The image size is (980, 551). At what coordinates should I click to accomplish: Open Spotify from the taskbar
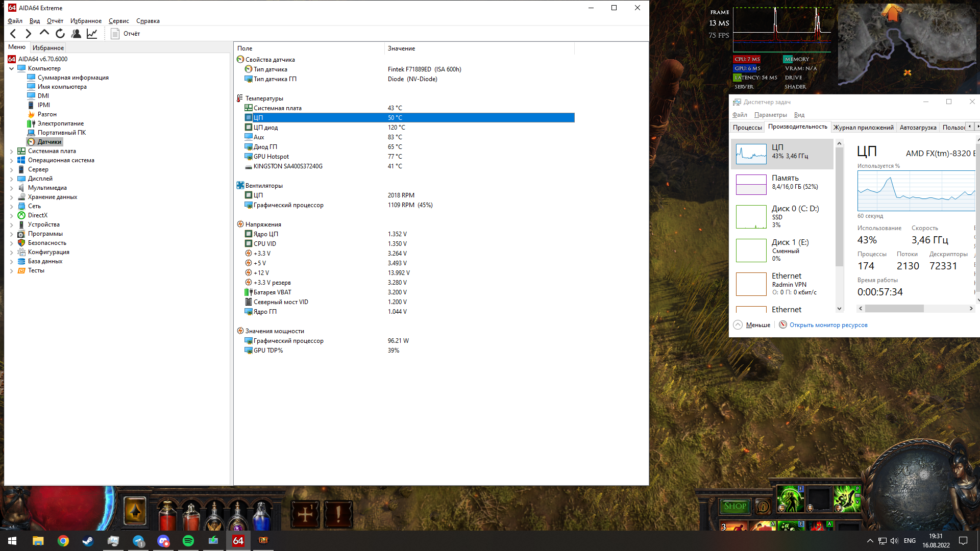(x=188, y=541)
